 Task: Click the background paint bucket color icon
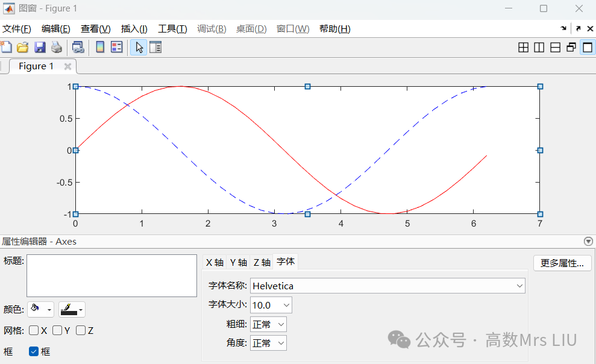pyautogui.click(x=35, y=309)
